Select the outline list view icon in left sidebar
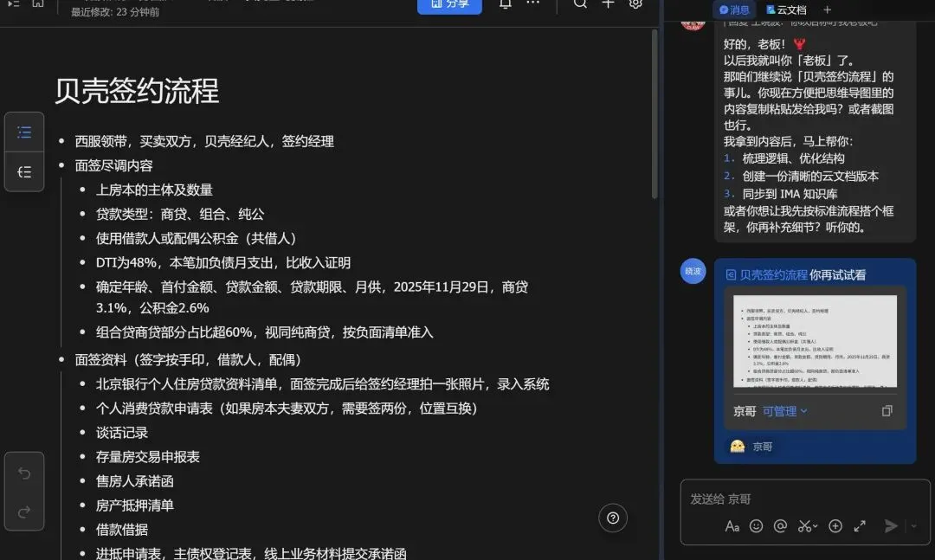This screenshot has width=935, height=560. click(24, 132)
